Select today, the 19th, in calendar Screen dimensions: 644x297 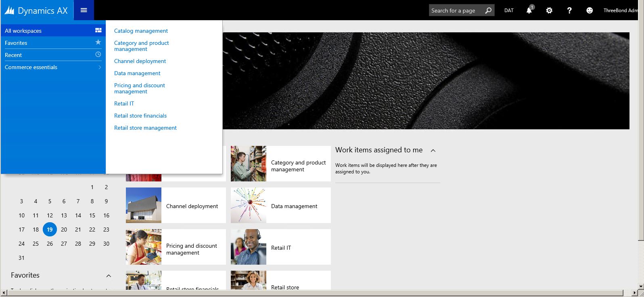pyautogui.click(x=50, y=230)
